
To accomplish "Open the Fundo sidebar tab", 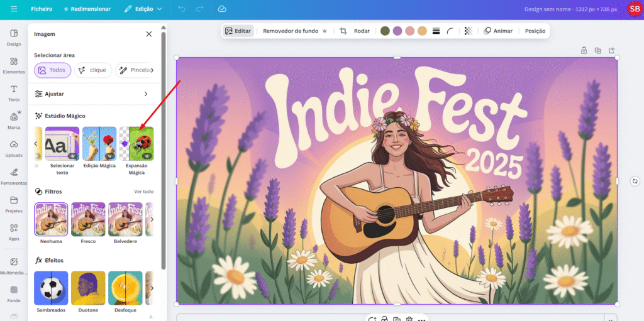I will point(14,294).
